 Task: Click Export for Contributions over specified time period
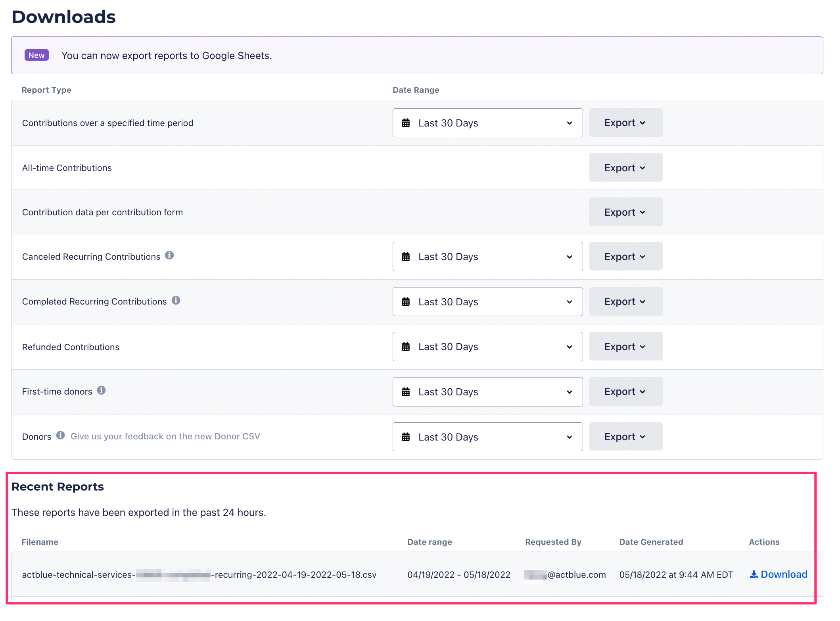[x=625, y=123]
